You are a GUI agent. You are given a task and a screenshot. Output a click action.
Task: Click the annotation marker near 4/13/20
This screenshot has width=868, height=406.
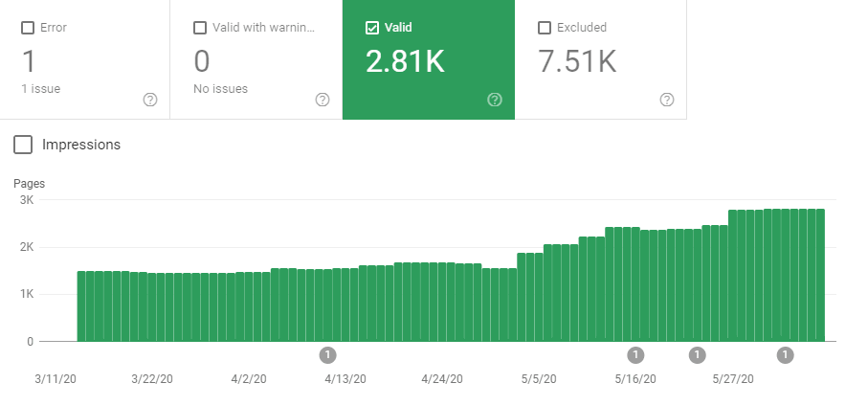tap(327, 355)
